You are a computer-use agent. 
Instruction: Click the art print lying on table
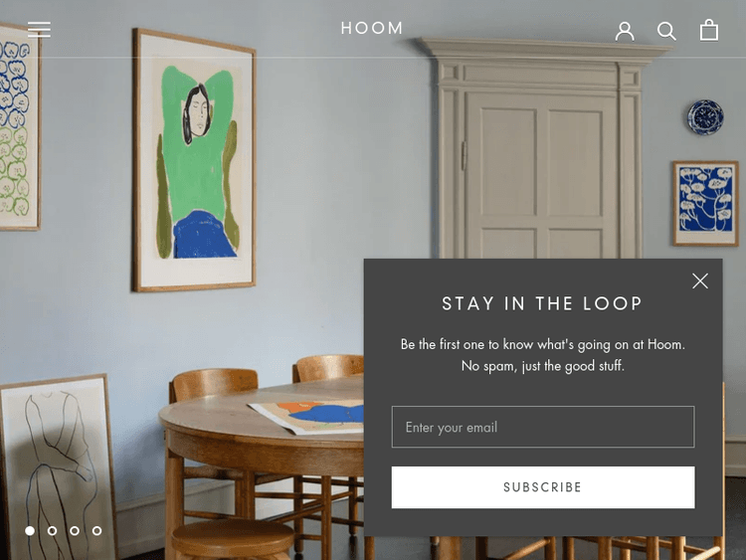tap(307, 417)
